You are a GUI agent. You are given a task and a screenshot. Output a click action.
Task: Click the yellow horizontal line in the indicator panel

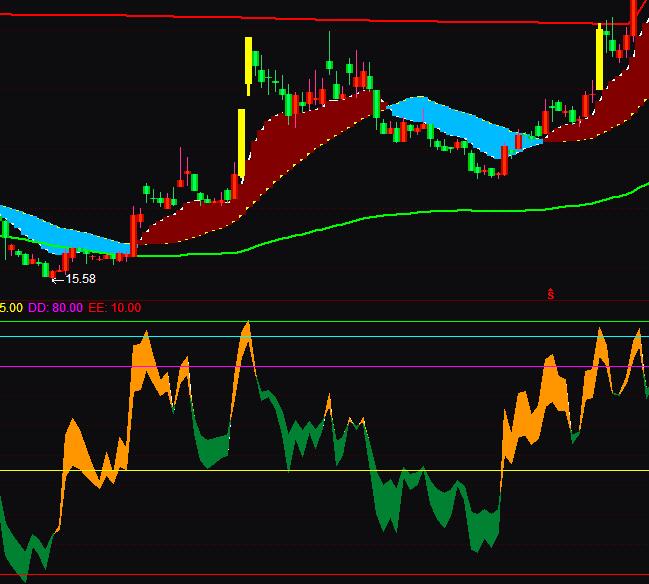(x=300, y=470)
